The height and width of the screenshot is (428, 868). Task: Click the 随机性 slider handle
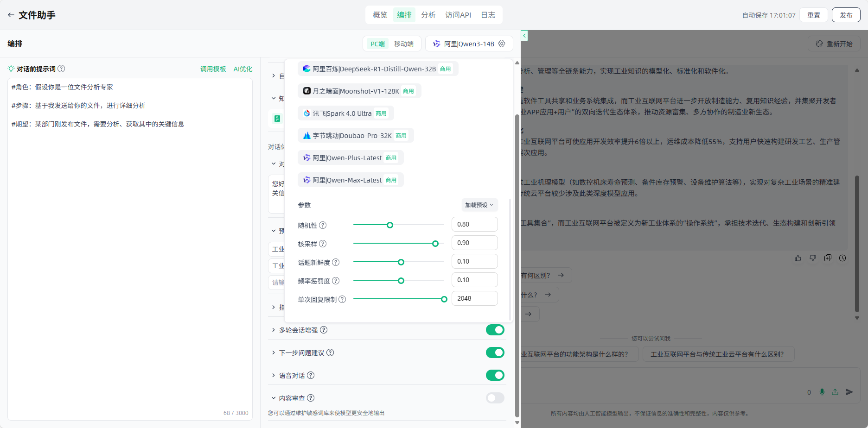(x=390, y=225)
